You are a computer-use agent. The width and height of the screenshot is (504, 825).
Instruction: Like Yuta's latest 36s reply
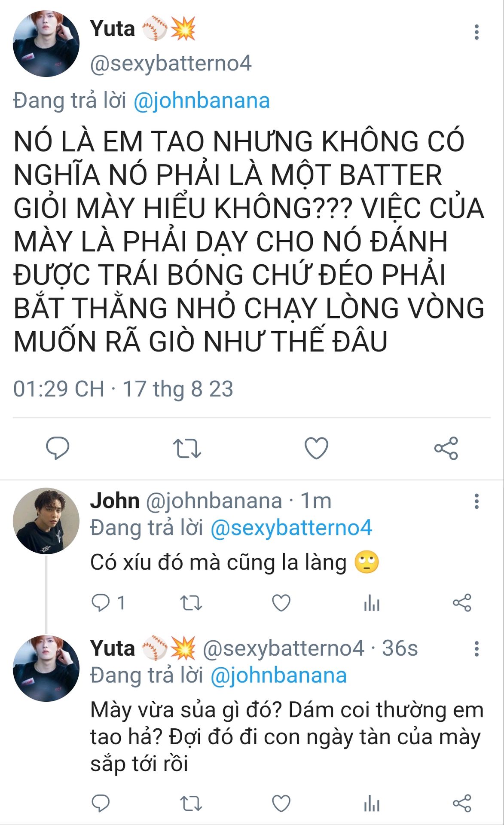tap(281, 803)
